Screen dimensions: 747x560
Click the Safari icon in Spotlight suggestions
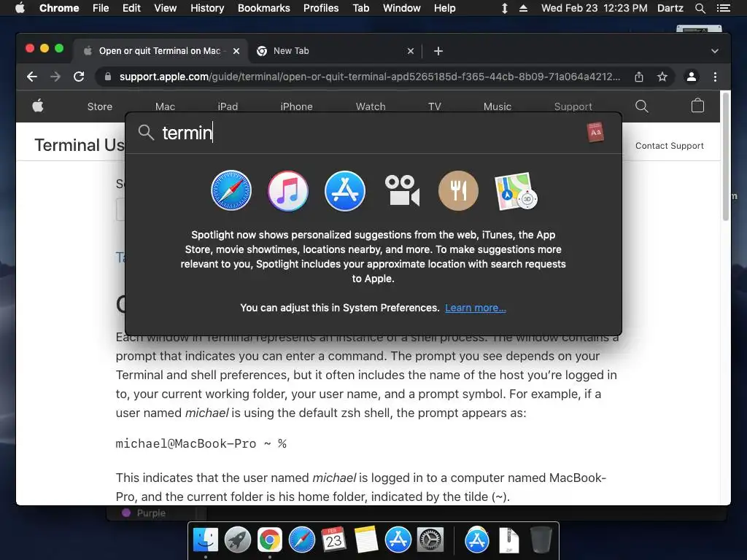click(231, 190)
